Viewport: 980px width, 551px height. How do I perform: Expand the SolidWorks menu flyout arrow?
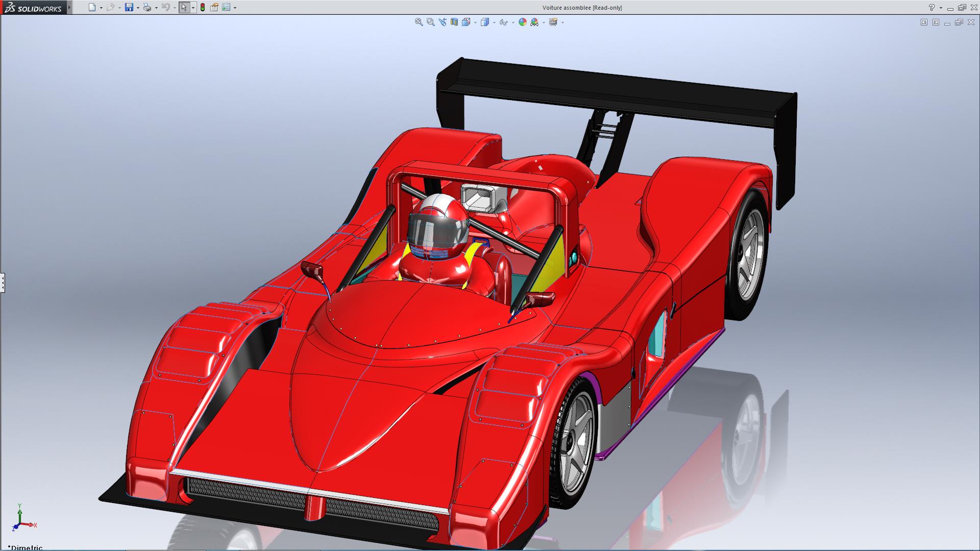coord(69,7)
